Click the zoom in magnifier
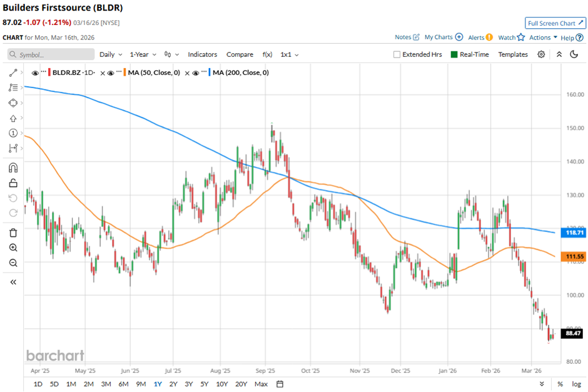 click(x=13, y=248)
